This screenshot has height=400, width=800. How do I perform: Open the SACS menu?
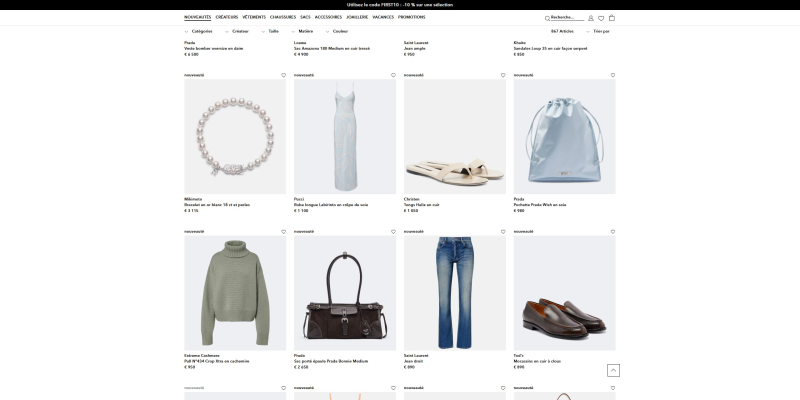pos(305,17)
